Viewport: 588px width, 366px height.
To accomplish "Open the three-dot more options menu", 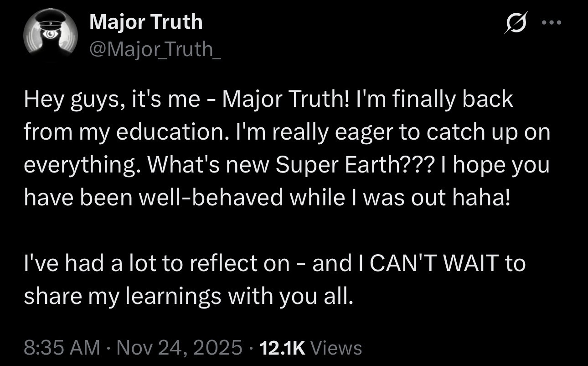I will point(552,23).
